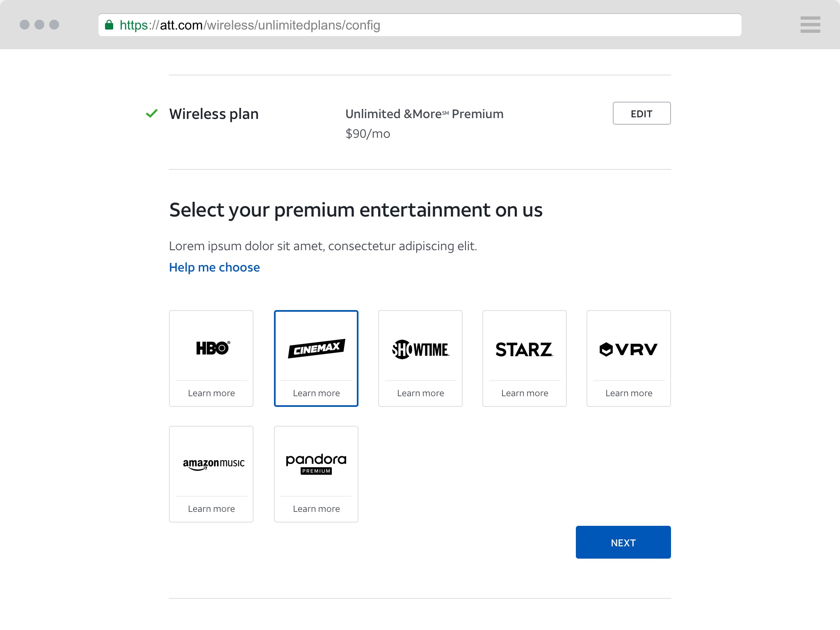Viewport: 840px width, 630px height.
Task: Click the NEXT button to proceed
Action: click(x=624, y=542)
